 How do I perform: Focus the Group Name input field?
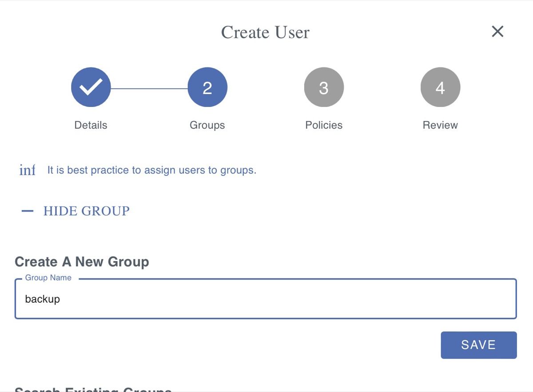pos(266,299)
